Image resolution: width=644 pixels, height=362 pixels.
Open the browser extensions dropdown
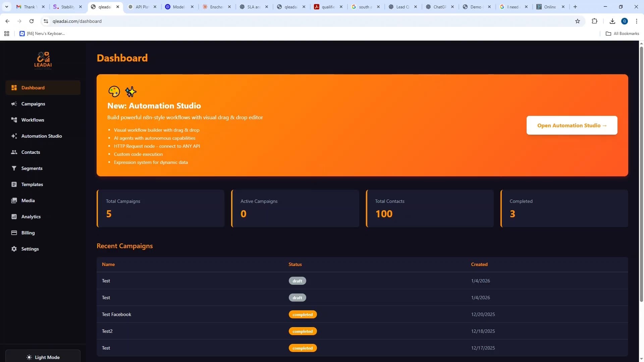pos(595,21)
